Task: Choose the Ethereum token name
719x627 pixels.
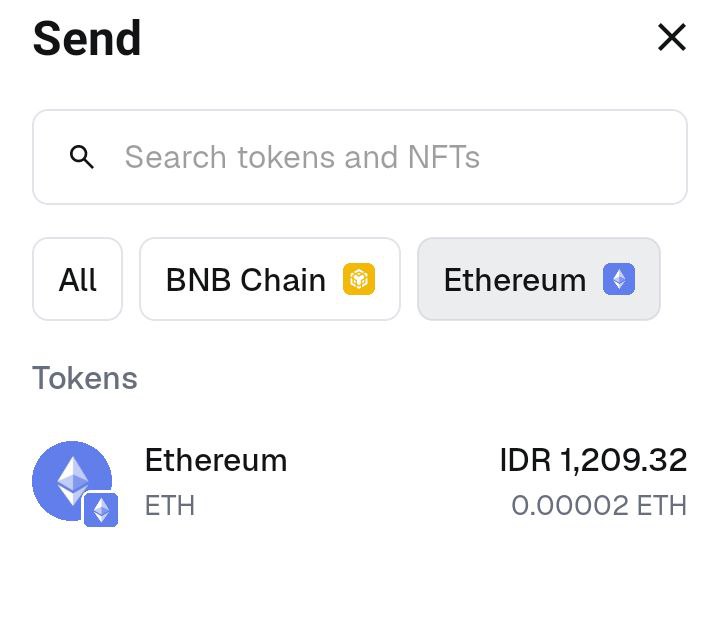Action: (x=216, y=460)
